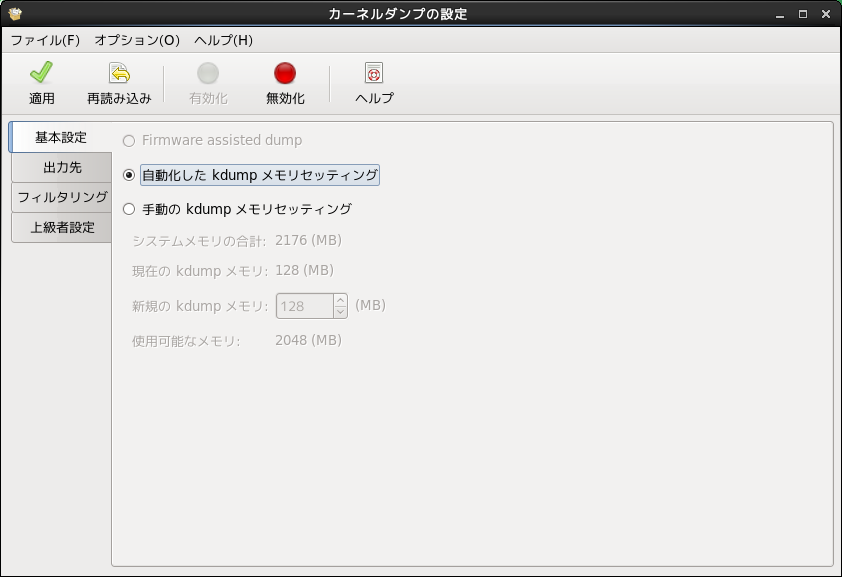Click the greyed 有効化 (Enable) icon
Viewport: 842px width, 577px height.
[208, 73]
